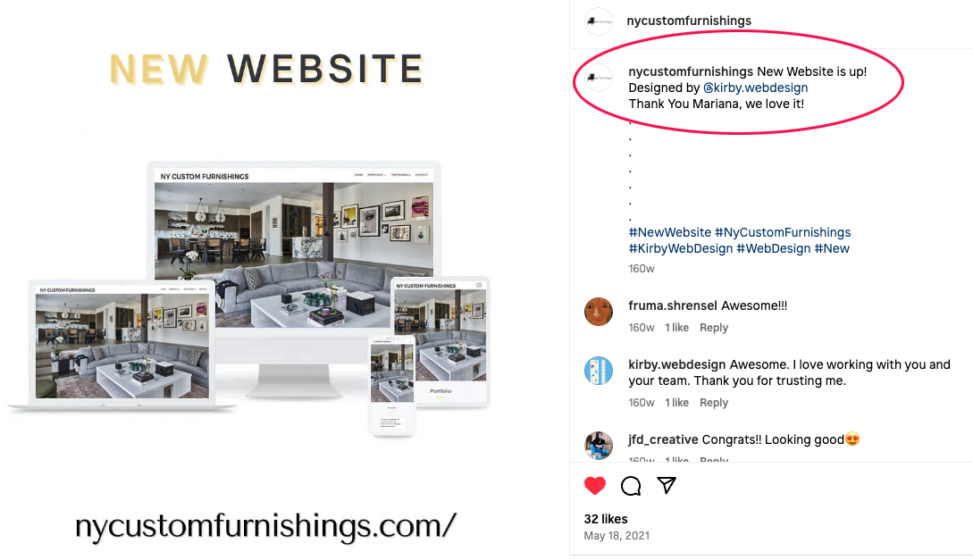Open the #NyCustomFurnishings hashtag
The width and height of the screenshot is (973, 560).
[783, 232]
